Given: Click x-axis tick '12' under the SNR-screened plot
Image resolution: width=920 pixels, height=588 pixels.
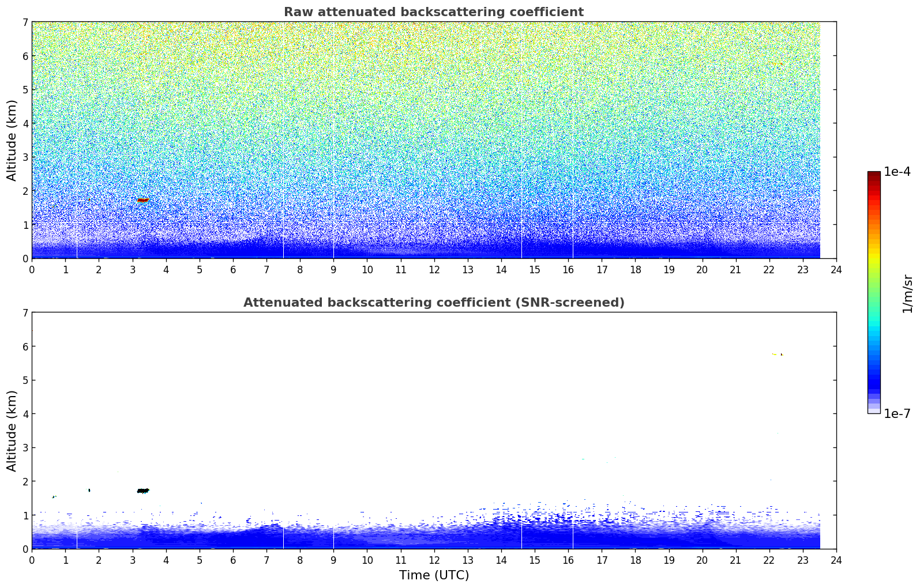Looking at the screenshot, I should (x=434, y=560).
